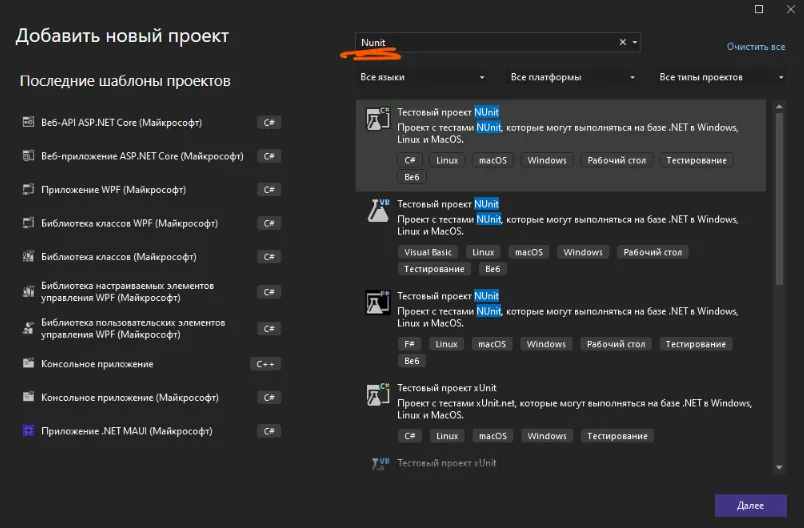Image resolution: width=804 pixels, height=528 pixels.
Task: Clear the Nunit search text with X
Action: 622,42
